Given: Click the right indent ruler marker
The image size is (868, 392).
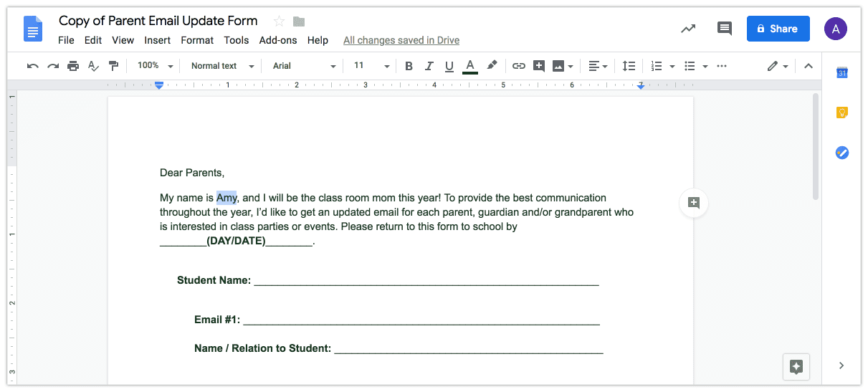Looking at the screenshot, I should tap(641, 86).
